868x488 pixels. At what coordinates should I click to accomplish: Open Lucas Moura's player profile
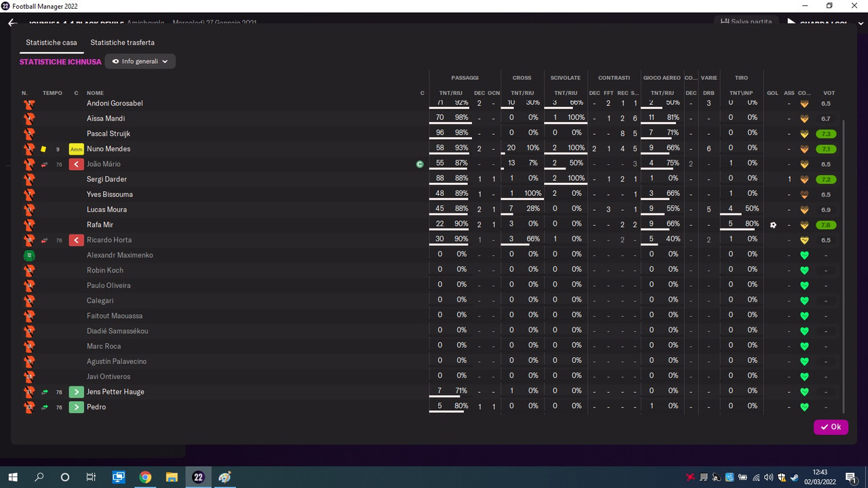tap(106, 210)
